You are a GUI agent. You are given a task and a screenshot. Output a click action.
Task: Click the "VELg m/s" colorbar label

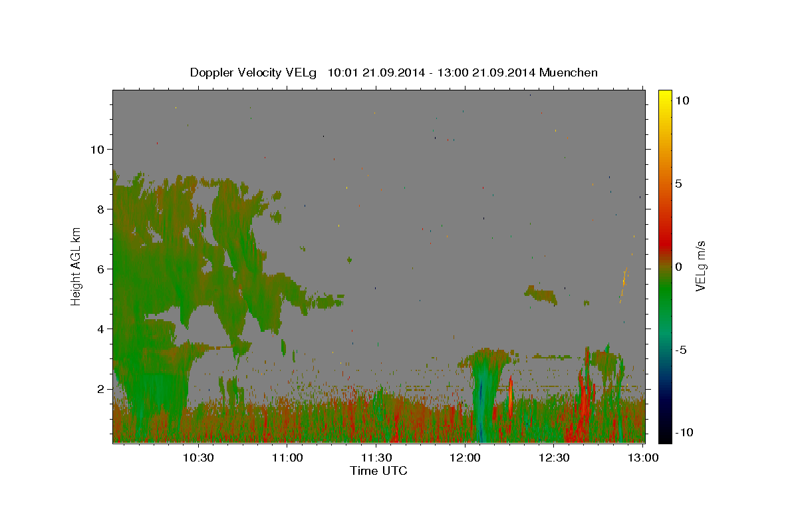[700, 266]
